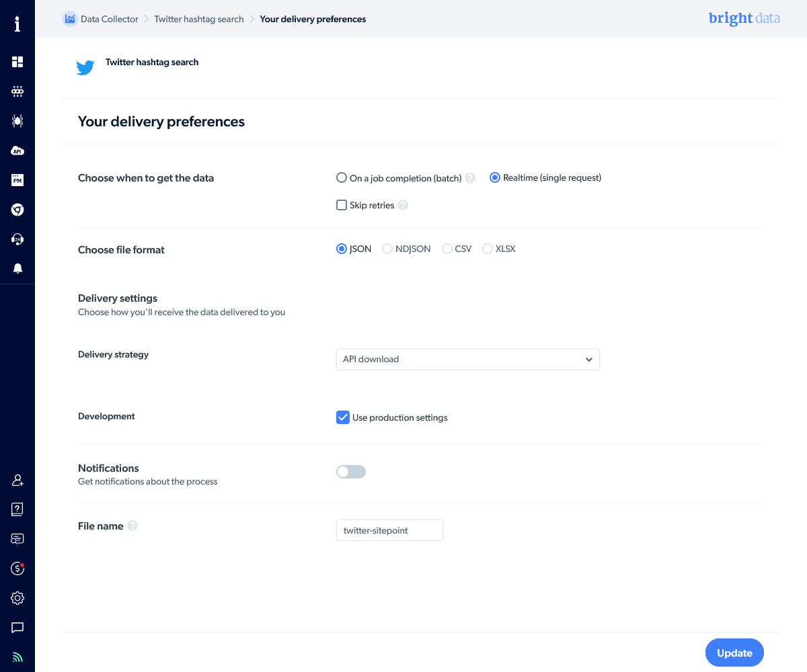Screen dimensions: 807x672
Task: Edit the twitter-sitepoint file name field
Action: pyautogui.click(x=389, y=530)
